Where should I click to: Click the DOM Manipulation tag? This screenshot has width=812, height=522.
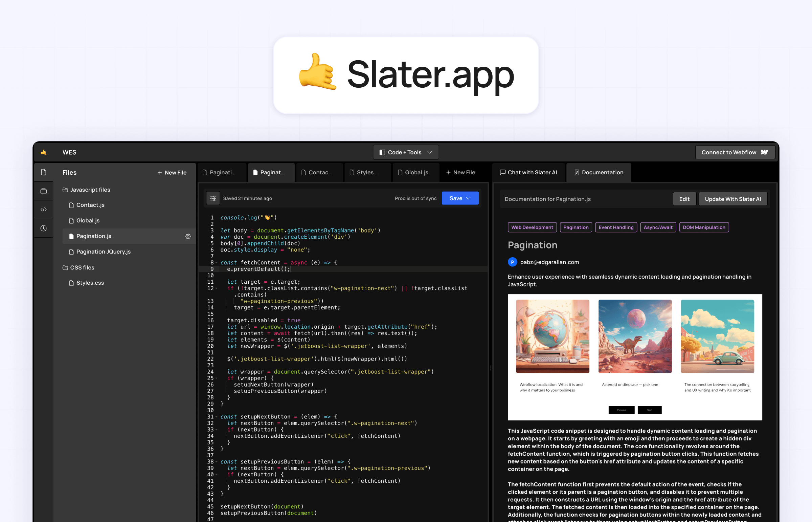coord(704,227)
